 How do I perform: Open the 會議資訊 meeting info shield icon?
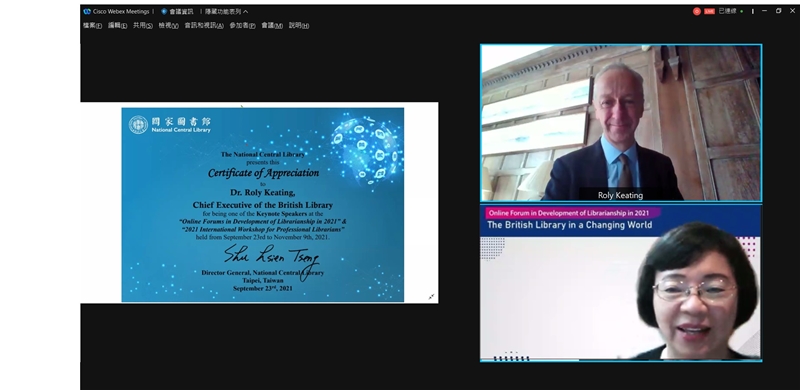click(164, 11)
